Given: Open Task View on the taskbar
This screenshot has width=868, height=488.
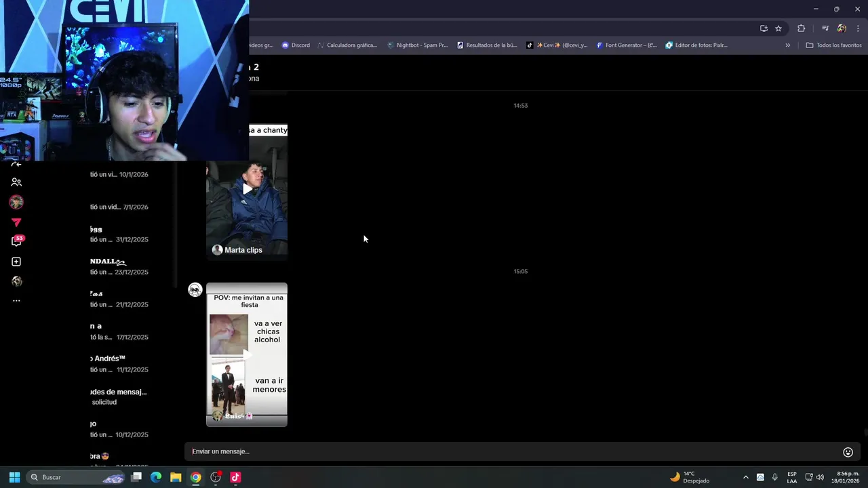Looking at the screenshot, I should 136,477.
